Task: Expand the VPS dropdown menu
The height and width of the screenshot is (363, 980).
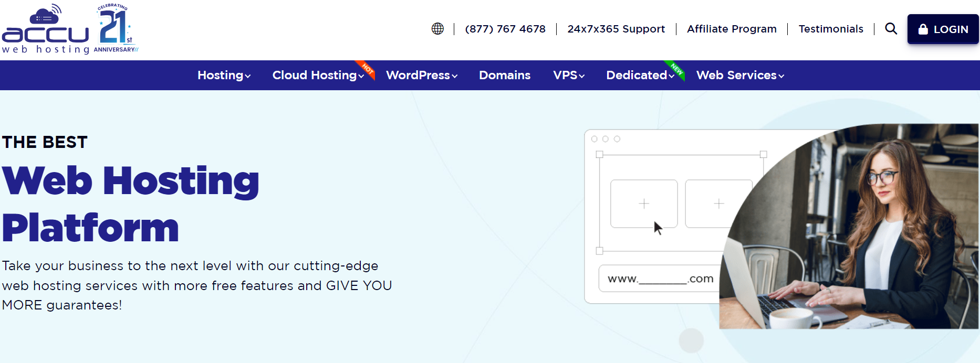Action: tap(568, 76)
